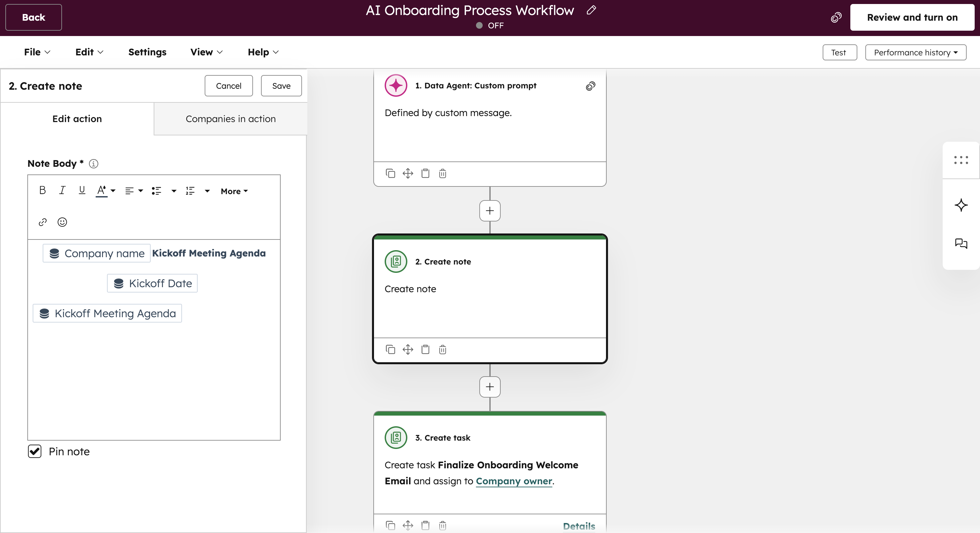Open the AI assistant sparkle icon on the sidebar
The image size is (980, 533).
[x=961, y=205]
